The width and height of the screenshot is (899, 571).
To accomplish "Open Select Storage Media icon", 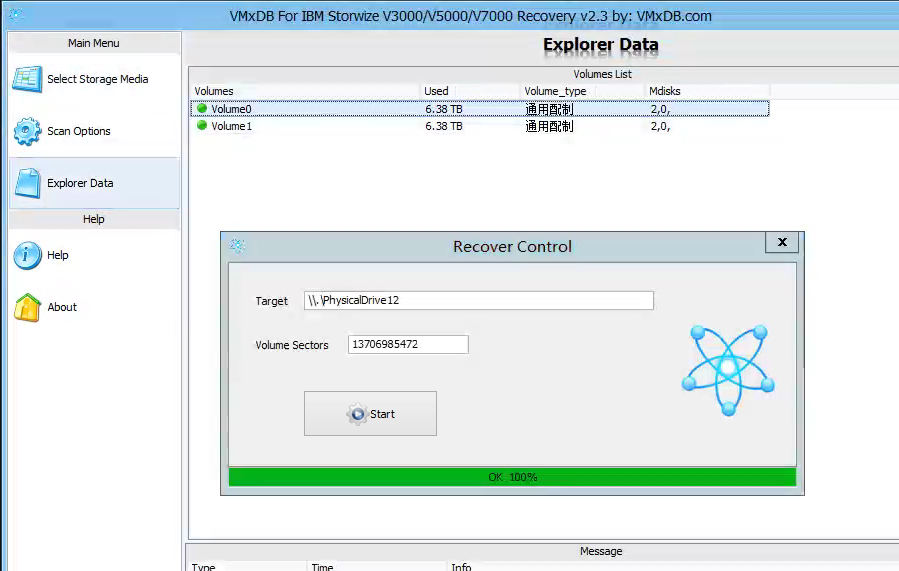I will [x=27, y=79].
